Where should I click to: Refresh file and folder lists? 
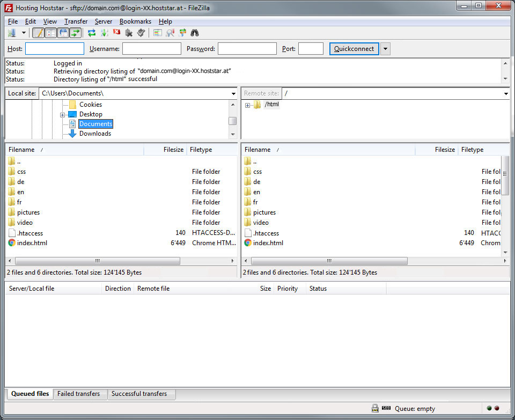(x=92, y=33)
